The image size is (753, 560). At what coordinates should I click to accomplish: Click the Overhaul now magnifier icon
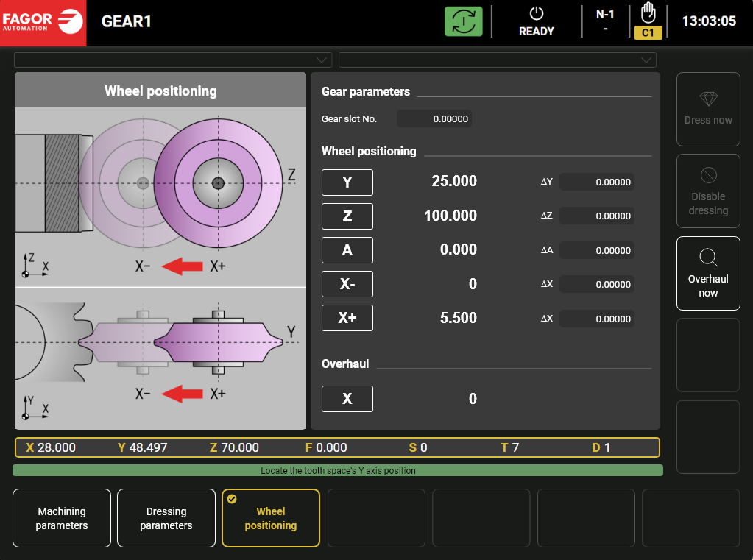click(708, 258)
